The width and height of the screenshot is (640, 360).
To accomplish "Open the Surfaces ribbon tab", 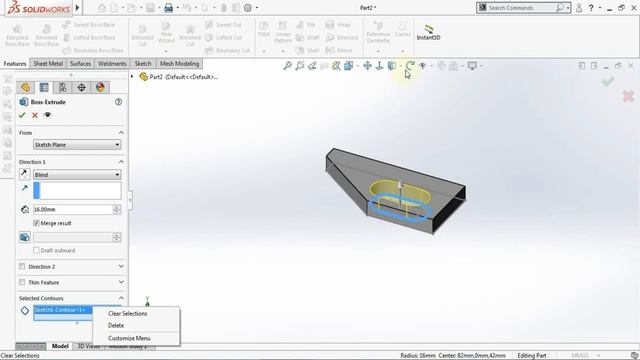I will (80, 64).
